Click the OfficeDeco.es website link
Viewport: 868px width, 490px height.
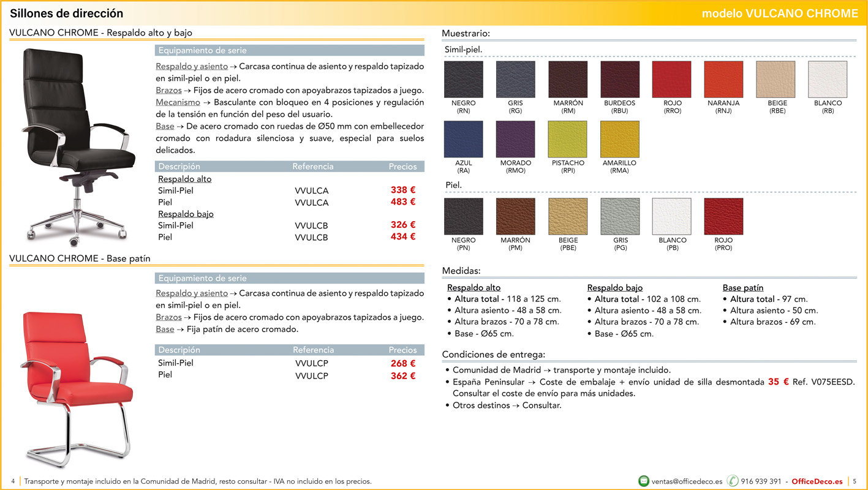pos(817,481)
